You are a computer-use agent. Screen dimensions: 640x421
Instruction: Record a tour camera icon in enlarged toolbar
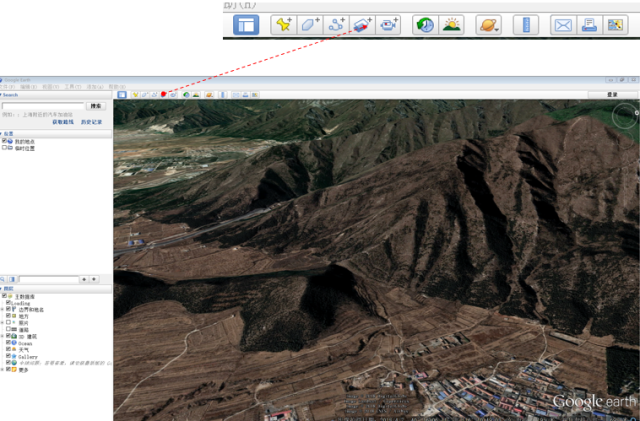pos(388,25)
